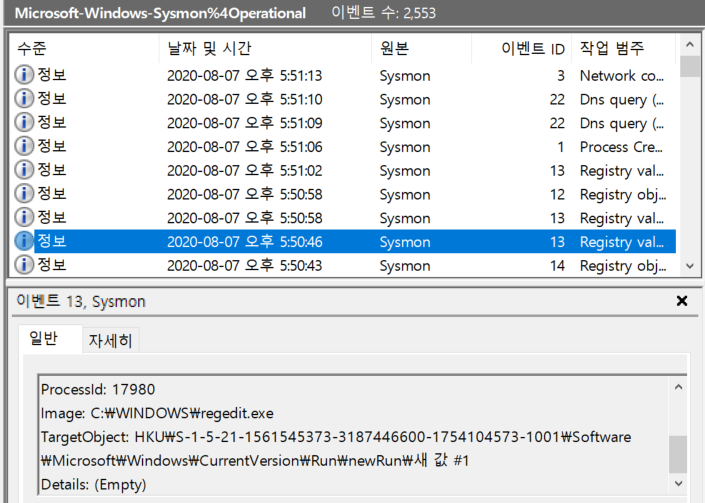705x503 pixels.
Task: Click info icon of selected 5:50:46 row
Action: click(x=24, y=241)
